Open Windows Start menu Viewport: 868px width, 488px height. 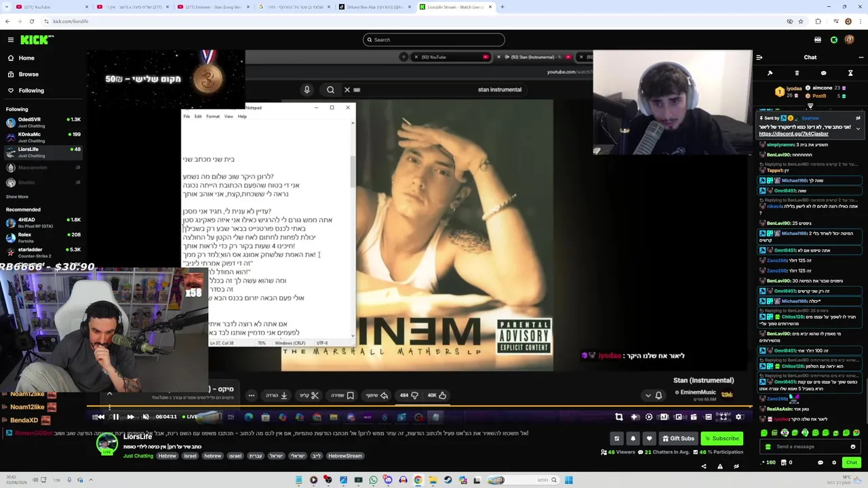568,481
